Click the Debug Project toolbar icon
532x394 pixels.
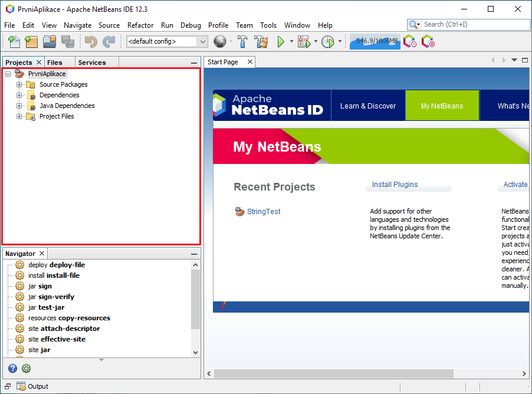point(302,41)
